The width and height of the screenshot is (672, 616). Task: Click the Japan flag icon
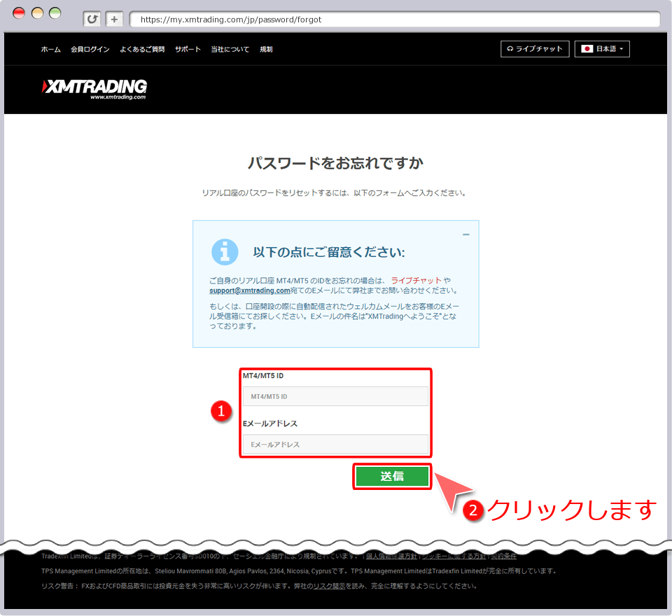[x=587, y=49]
